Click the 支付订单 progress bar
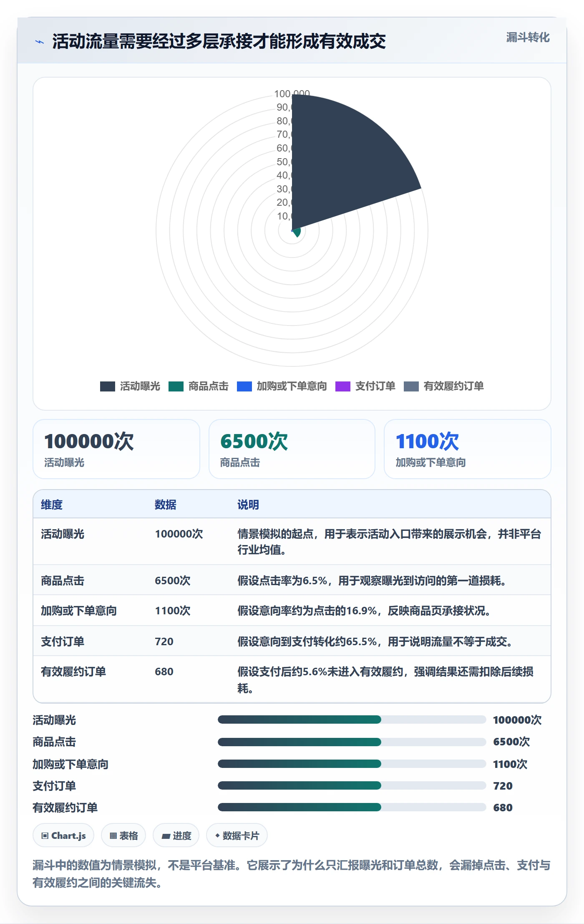584x924 pixels. pos(352,785)
